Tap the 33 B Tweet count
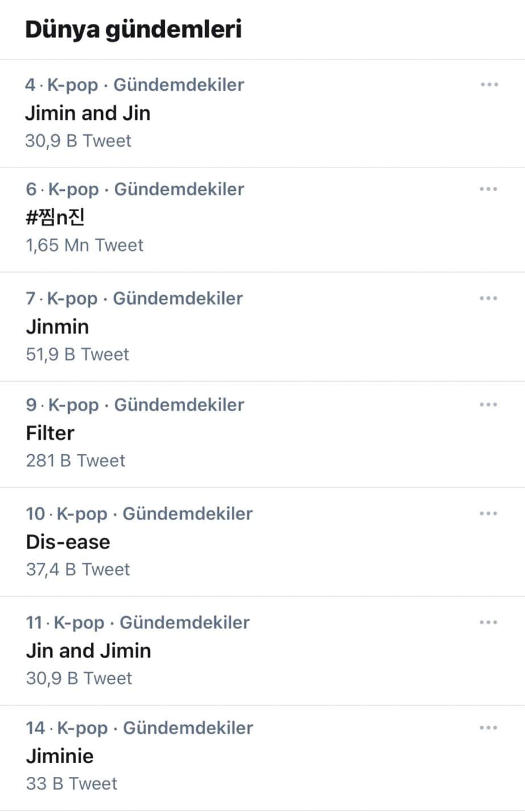 point(72,784)
